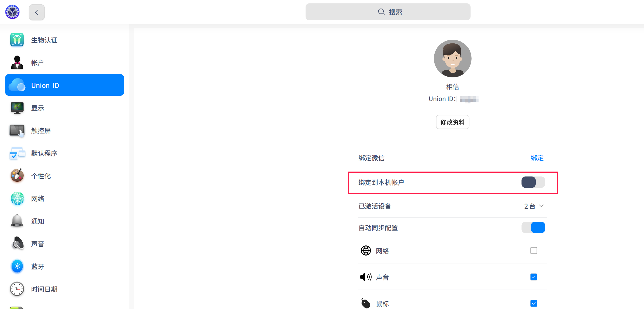This screenshot has width=644, height=309.
Task: Open the 触控屏 settings
Action: (41, 131)
